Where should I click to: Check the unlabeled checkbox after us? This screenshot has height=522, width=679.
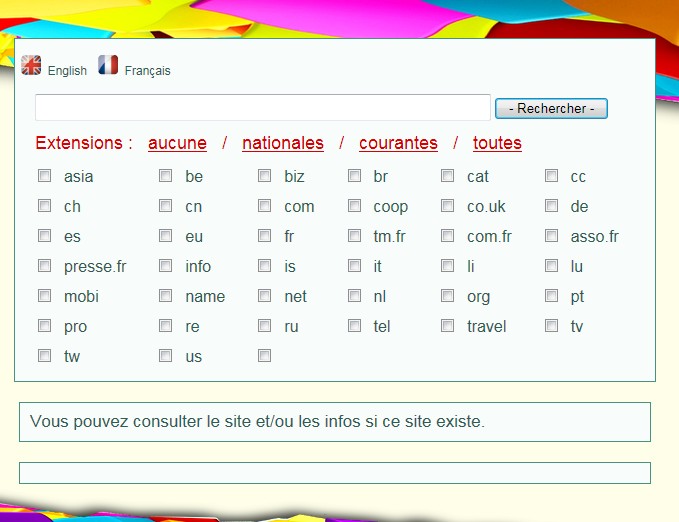click(x=265, y=356)
